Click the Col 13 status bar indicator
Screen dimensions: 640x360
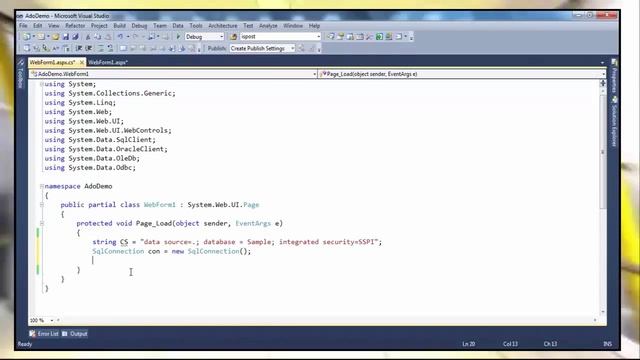pyautogui.click(x=510, y=344)
